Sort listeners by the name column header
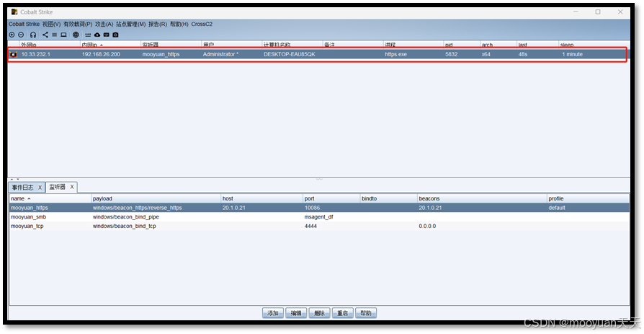 pyautogui.click(x=50, y=198)
